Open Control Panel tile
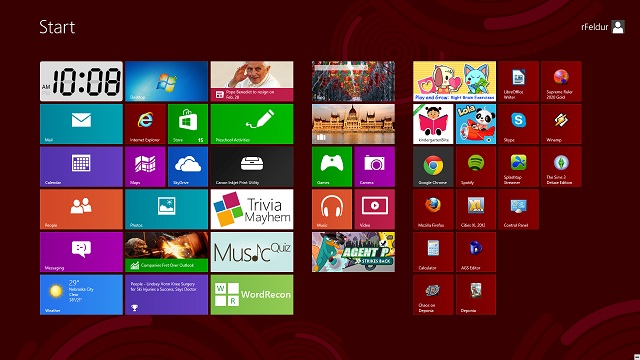The width and height of the screenshot is (640, 360). [x=518, y=209]
